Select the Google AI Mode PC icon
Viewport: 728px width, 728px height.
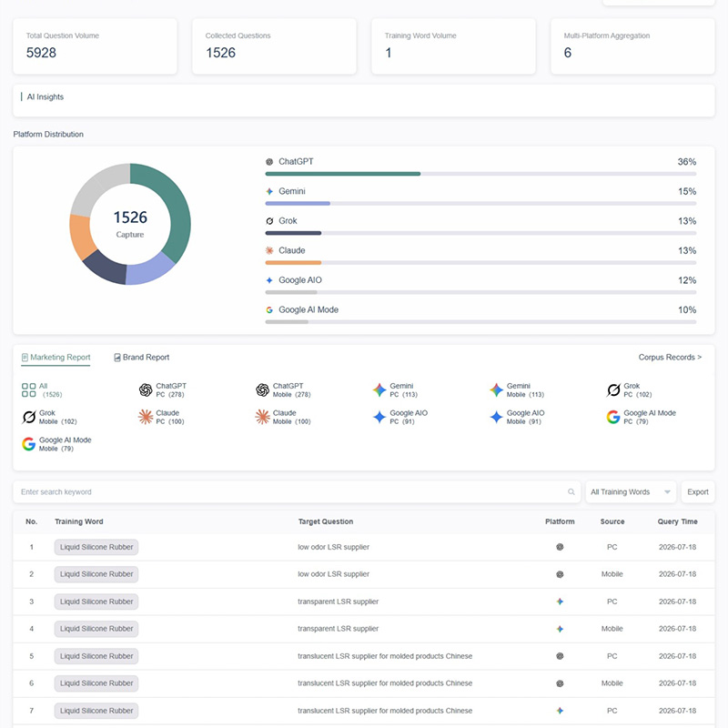click(x=613, y=417)
